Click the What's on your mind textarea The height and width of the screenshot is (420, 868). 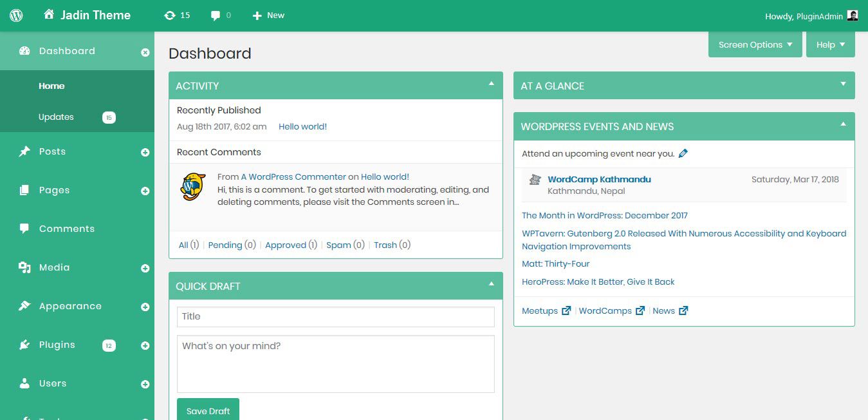[336, 364]
